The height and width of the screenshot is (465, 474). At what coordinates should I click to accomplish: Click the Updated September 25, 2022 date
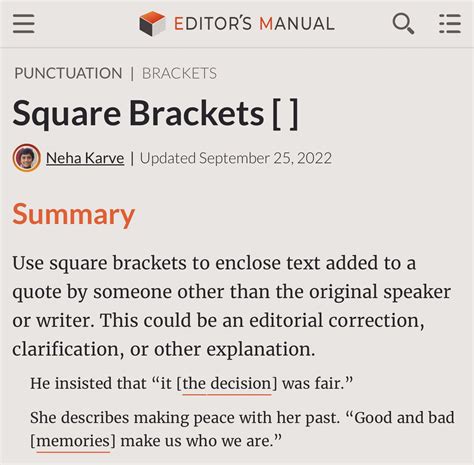[236, 158]
